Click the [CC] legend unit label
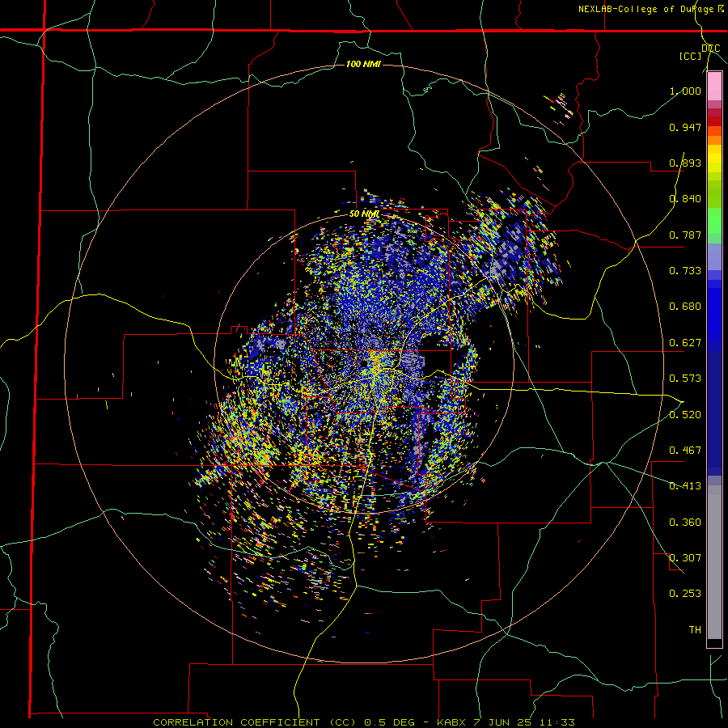The height and width of the screenshot is (728, 728). (691, 56)
